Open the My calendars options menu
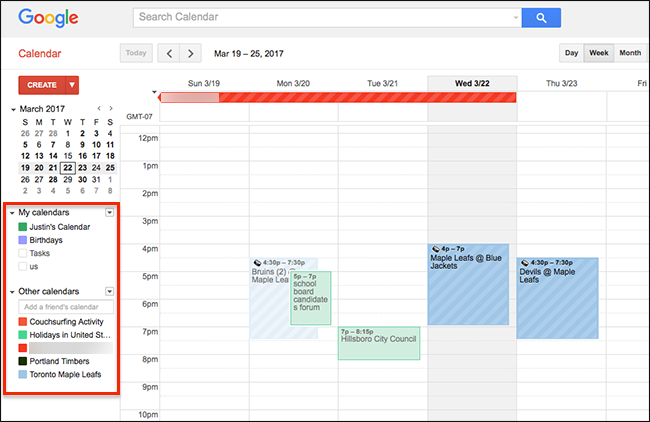Screen dimensions: 650x422 click(109, 213)
